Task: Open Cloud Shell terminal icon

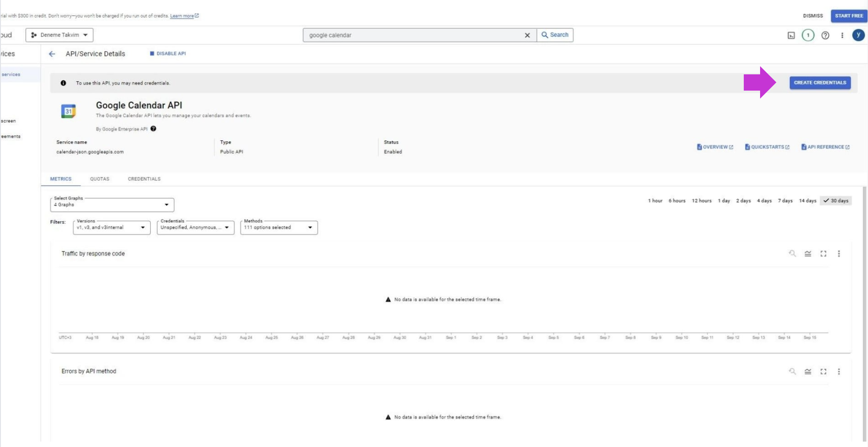Action: pos(791,35)
